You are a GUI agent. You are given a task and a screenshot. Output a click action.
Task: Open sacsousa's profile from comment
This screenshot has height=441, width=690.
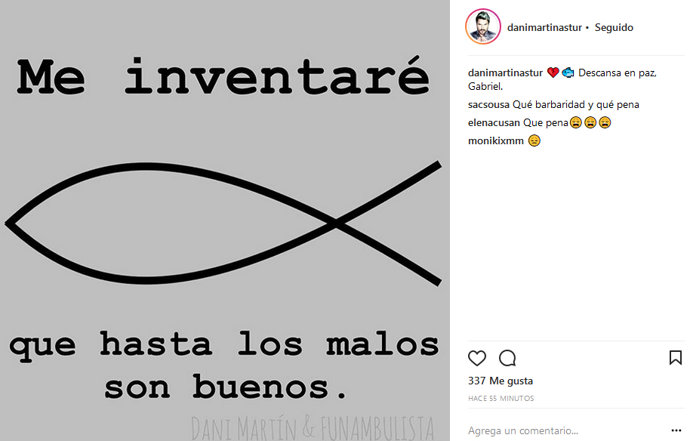pyautogui.click(x=488, y=105)
